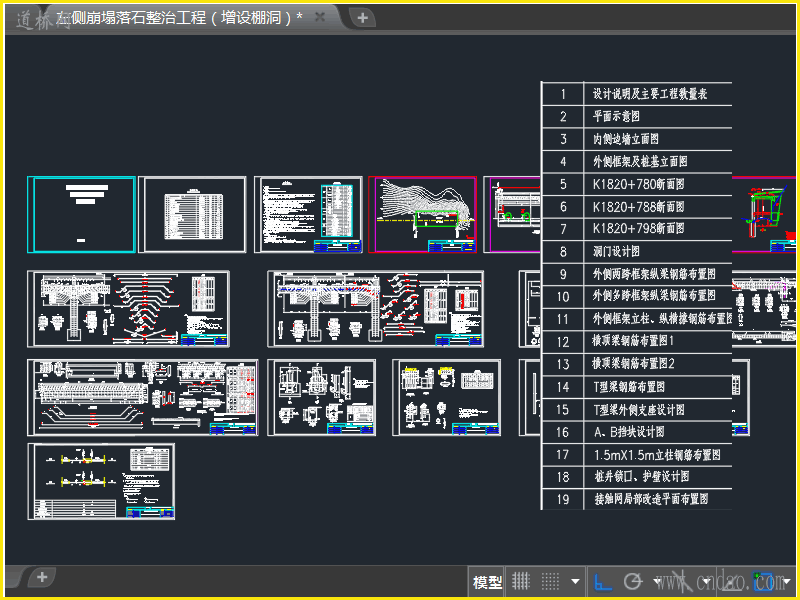Click table row 外侧多跨框架纵梁钢筋布置图
This screenshot has width=800, height=600.
tap(637, 296)
